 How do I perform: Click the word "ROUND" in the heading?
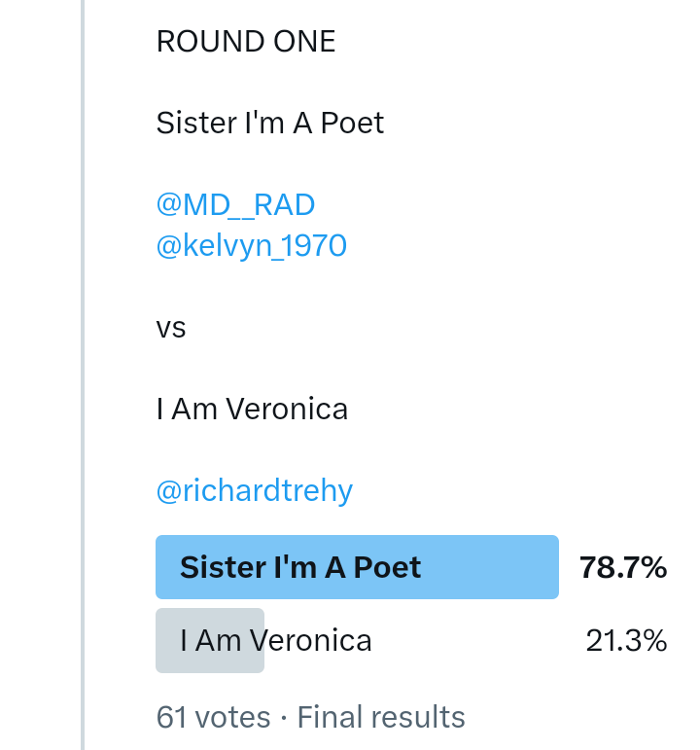(x=209, y=42)
